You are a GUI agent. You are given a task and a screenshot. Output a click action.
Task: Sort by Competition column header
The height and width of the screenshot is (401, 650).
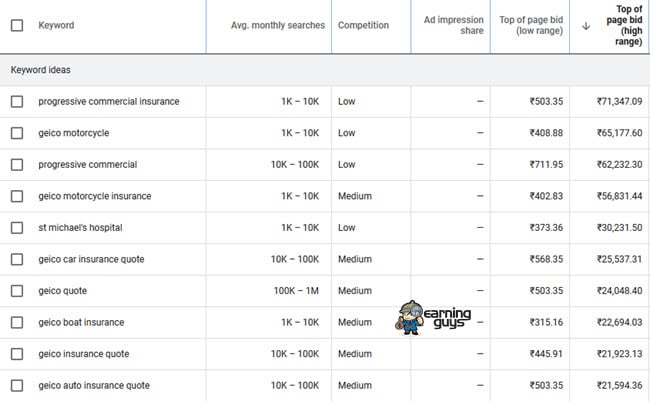364,25
